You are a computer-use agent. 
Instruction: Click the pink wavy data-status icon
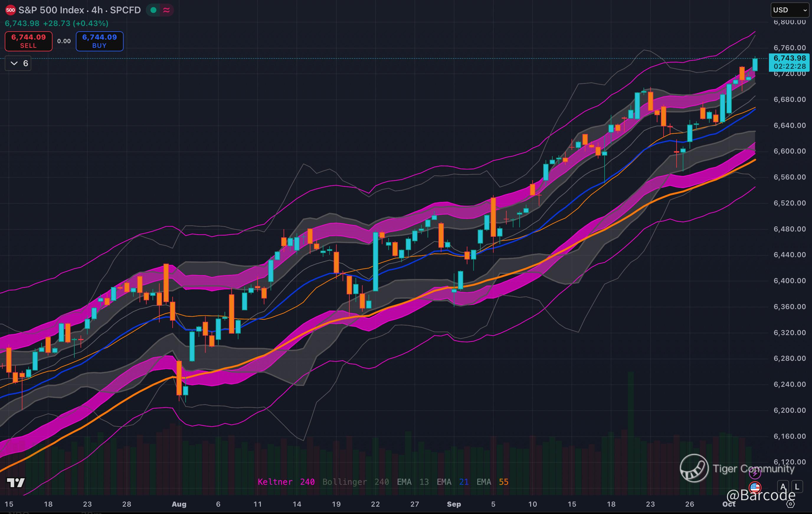167,10
